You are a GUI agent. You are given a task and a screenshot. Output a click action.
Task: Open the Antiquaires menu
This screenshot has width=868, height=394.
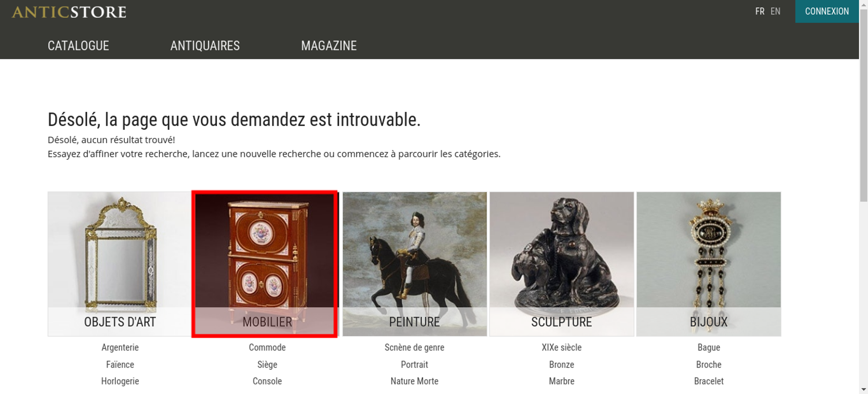tap(205, 46)
